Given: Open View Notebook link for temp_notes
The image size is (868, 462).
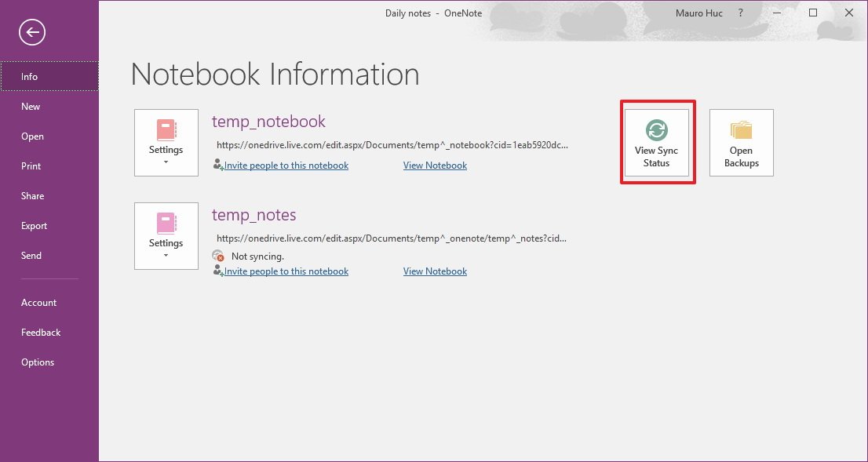Looking at the screenshot, I should [x=435, y=271].
